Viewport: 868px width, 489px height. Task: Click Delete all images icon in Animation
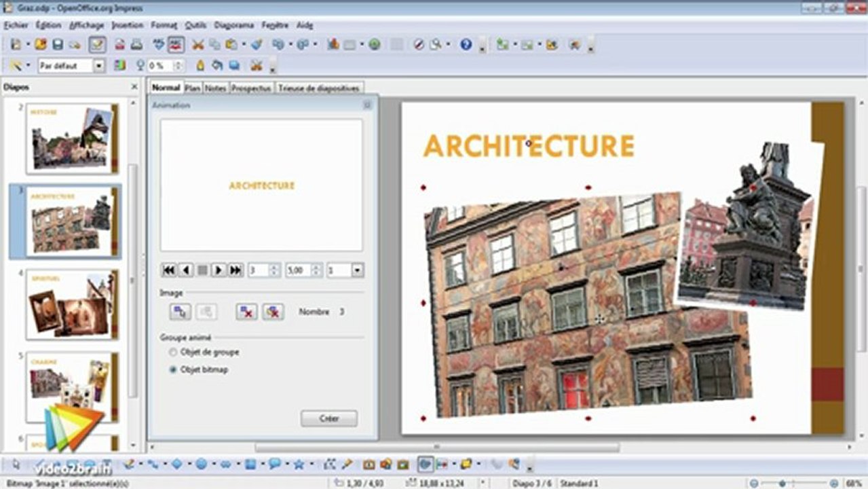tap(273, 312)
